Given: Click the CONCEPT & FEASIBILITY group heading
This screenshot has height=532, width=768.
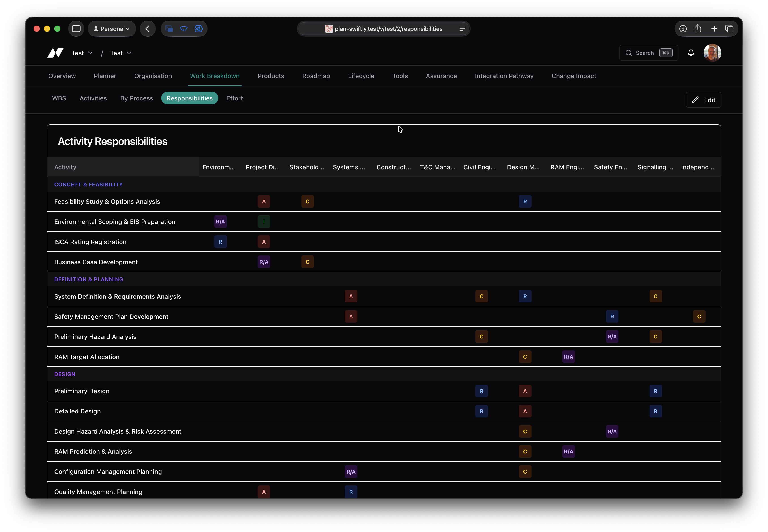Looking at the screenshot, I should pos(88,184).
